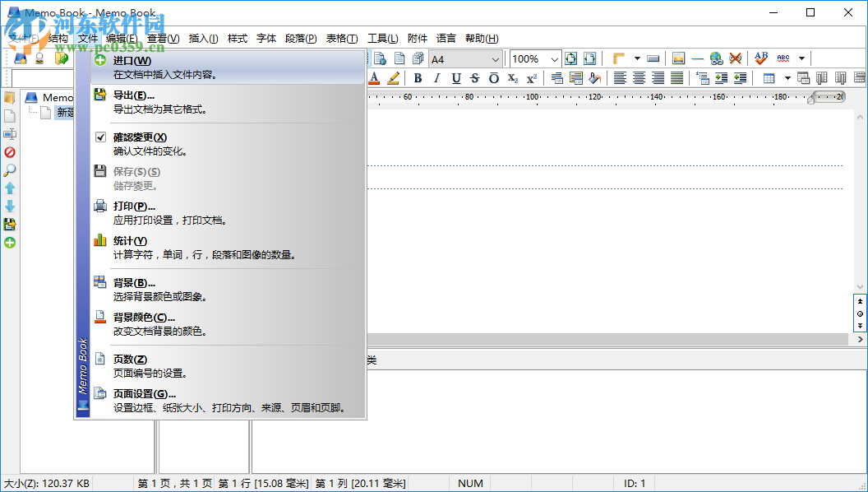
Task: Click the insert hyperlink globe icon
Action: (716, 58)
